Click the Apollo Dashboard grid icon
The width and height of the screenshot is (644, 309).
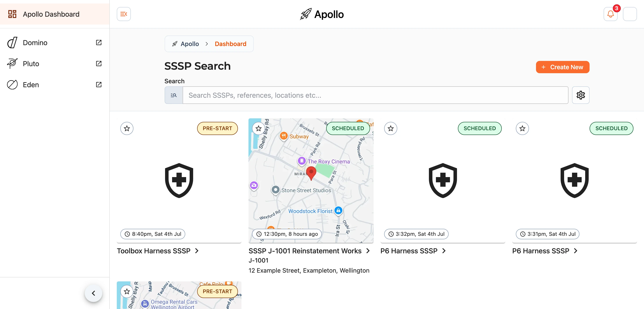12,14
